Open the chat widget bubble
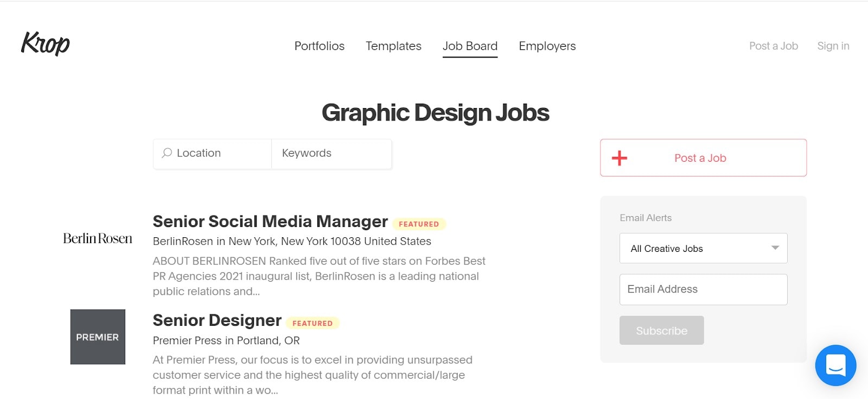 point(835,365)
